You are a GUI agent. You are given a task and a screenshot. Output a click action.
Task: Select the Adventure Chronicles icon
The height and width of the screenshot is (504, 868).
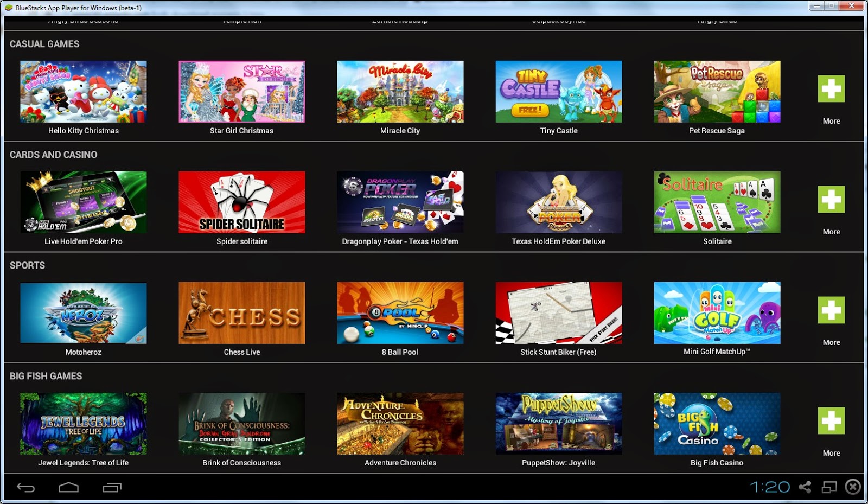(x=400, y=424)
